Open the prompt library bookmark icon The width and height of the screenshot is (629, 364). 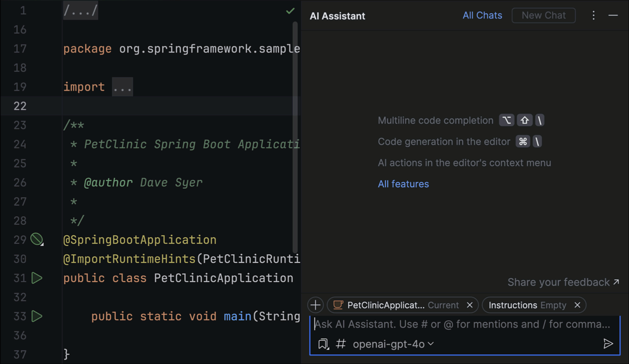point(323,344)
